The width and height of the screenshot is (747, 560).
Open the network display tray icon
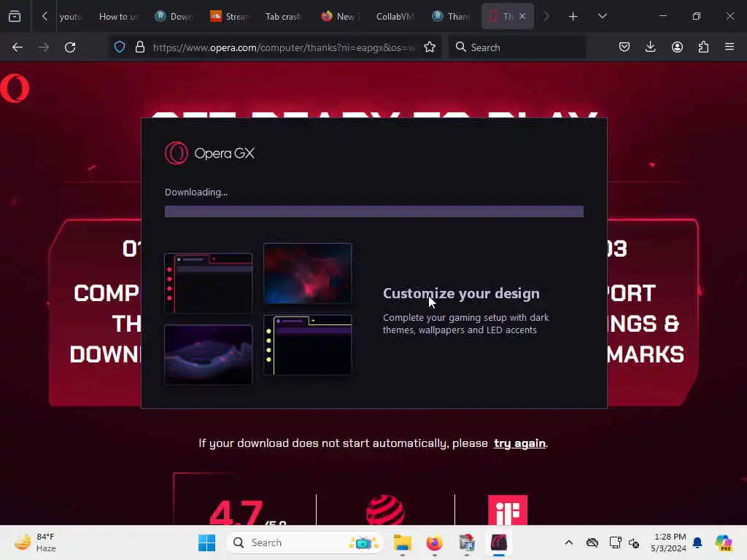(x=615, y=542)
